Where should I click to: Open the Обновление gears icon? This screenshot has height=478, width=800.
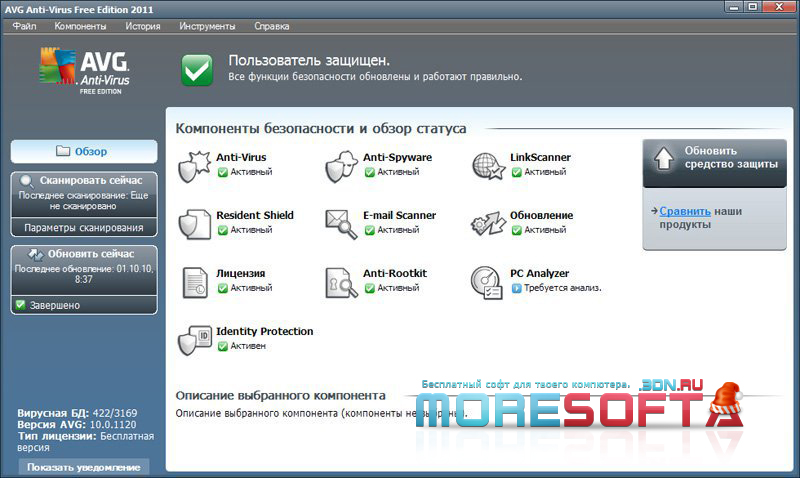click(488, 224)
